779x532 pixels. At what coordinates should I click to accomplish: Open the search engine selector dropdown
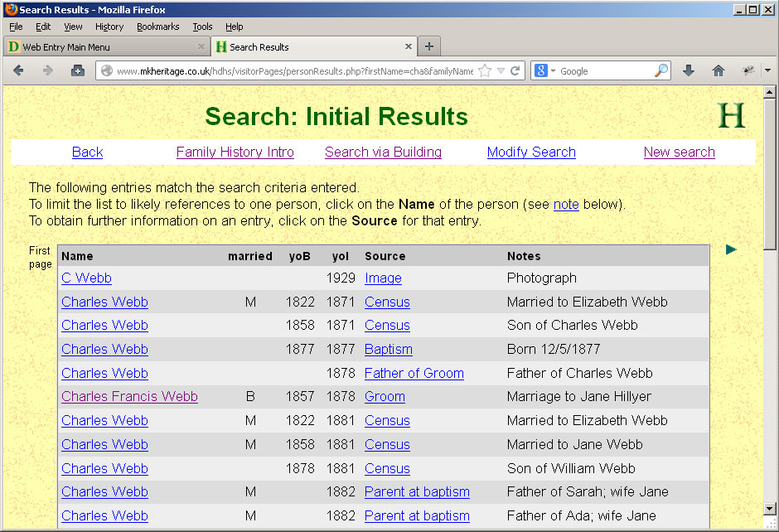pyautogui.click(x=546, y=71)
